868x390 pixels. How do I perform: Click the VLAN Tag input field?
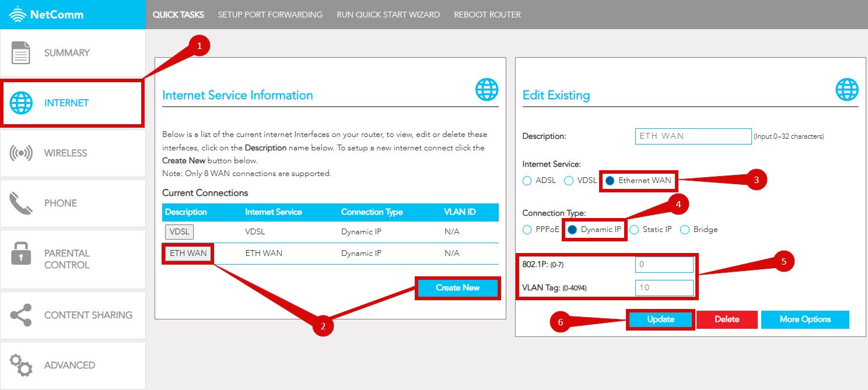pyautogui.click(x=664, y=288)
